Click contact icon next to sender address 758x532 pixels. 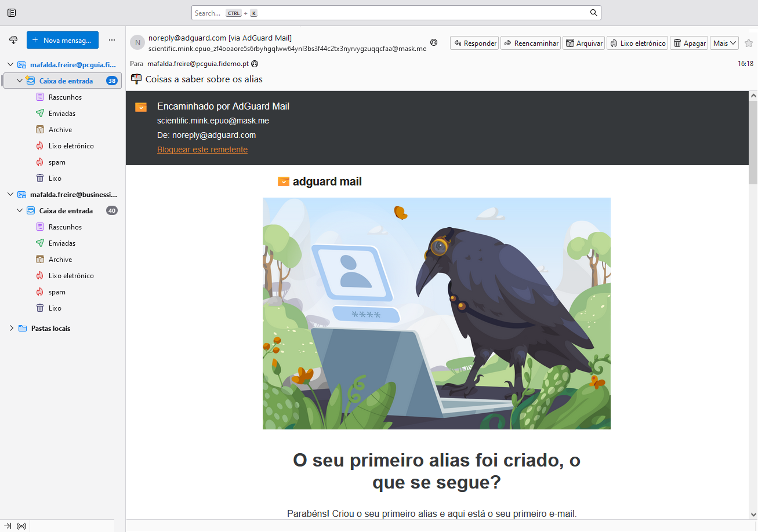point(434,42)
